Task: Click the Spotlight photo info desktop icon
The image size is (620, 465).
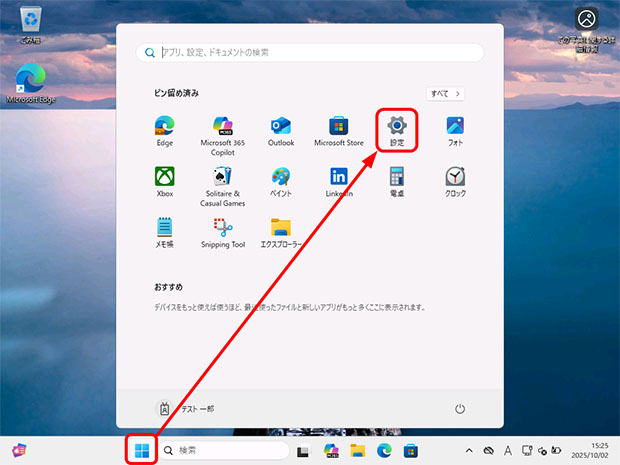Action: pyautogui.click(x=586, y=30)
